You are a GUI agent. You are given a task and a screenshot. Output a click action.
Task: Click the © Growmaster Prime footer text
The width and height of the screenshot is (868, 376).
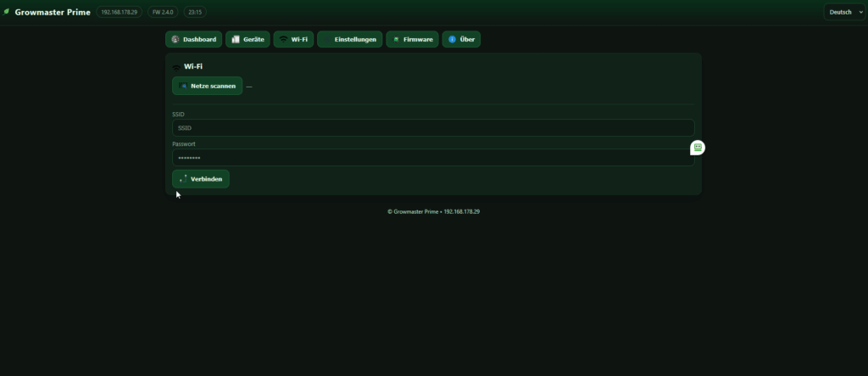pyautogui.click(x=433, y=212)
